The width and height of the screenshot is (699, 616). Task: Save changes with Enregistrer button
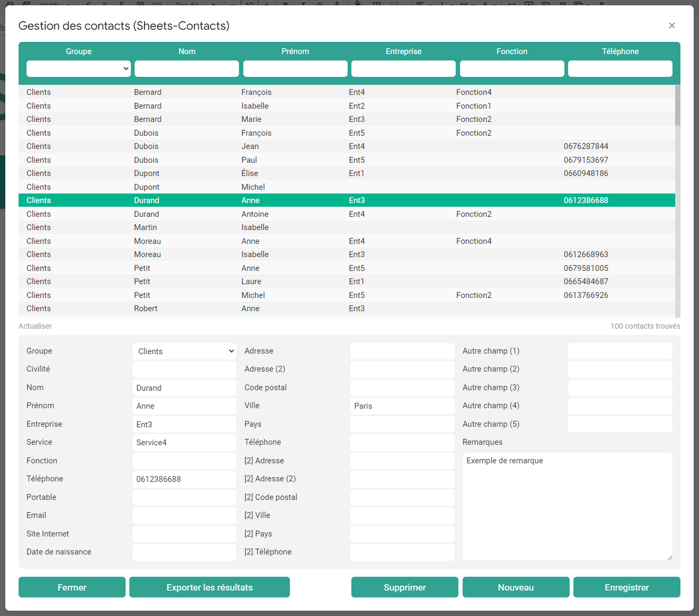pyautogui.click(x=627, y=587)
